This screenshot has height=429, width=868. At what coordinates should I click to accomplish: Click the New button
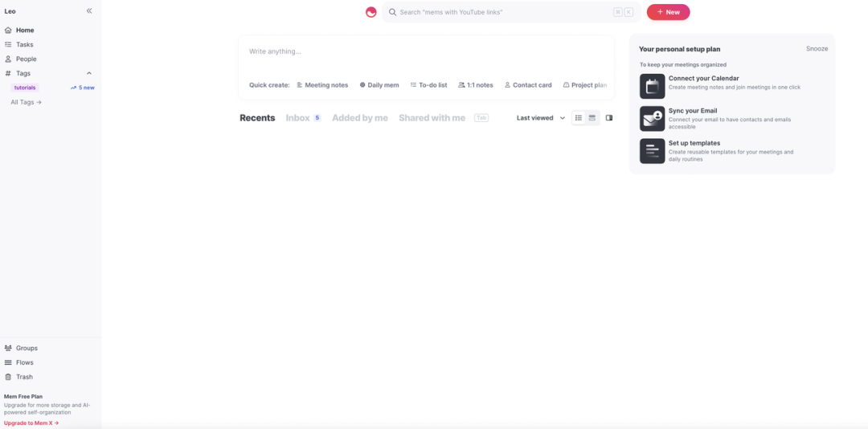tap(668, 12)
